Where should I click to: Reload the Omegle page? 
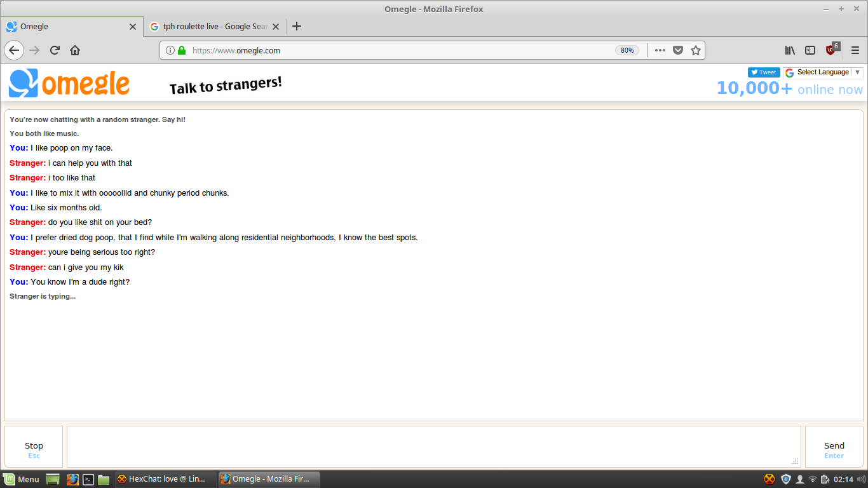pyautogui.click(x=55, y=50)
